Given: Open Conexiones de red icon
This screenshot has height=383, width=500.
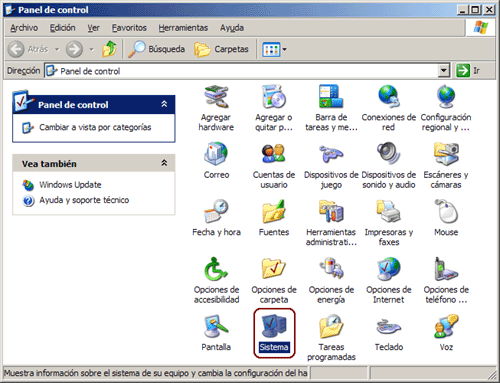Looking at the screenshot, I should [389, 97].
